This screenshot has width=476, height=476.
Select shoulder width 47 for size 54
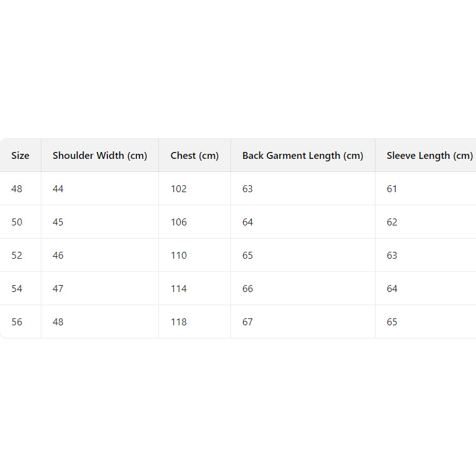[x=58, y=289]
